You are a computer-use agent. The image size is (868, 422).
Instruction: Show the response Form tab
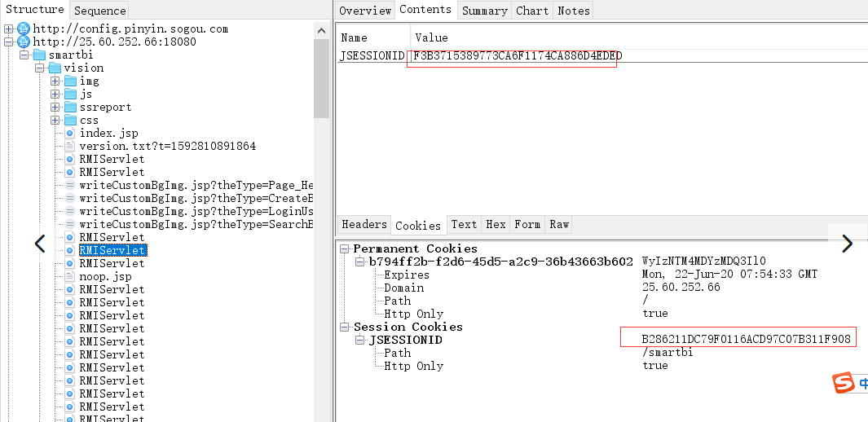click(x=527, y=224)
